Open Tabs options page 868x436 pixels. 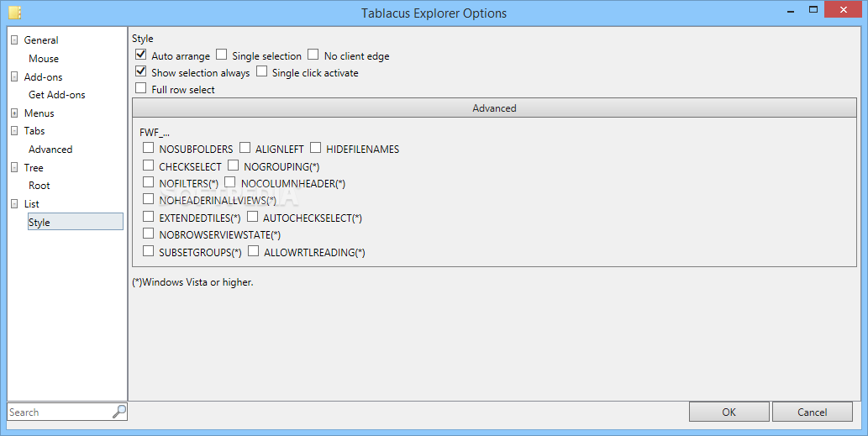(34, 131)
